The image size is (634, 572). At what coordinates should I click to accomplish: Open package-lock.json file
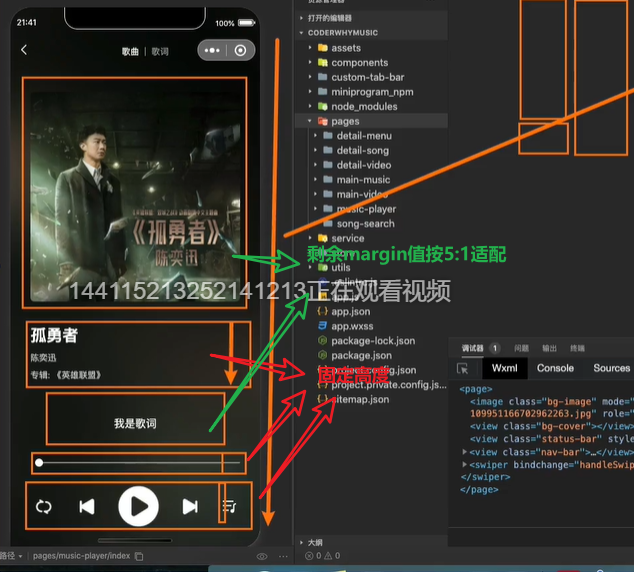373,341
